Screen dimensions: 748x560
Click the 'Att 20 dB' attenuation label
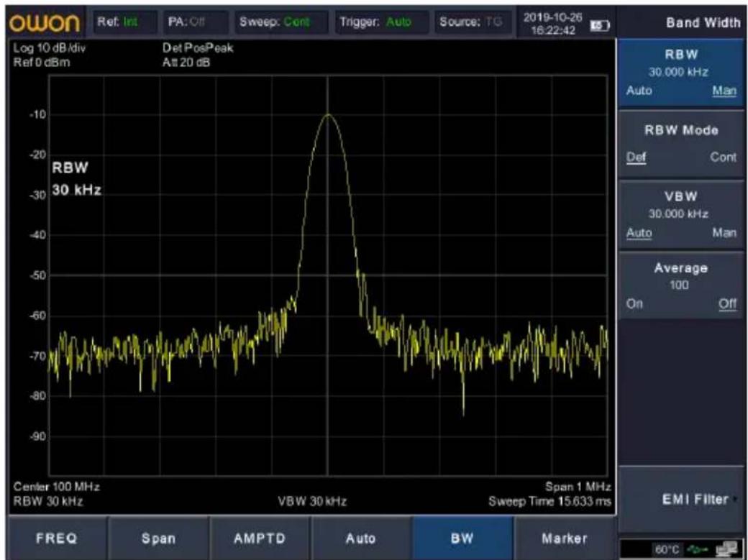(x=186, y=63)
